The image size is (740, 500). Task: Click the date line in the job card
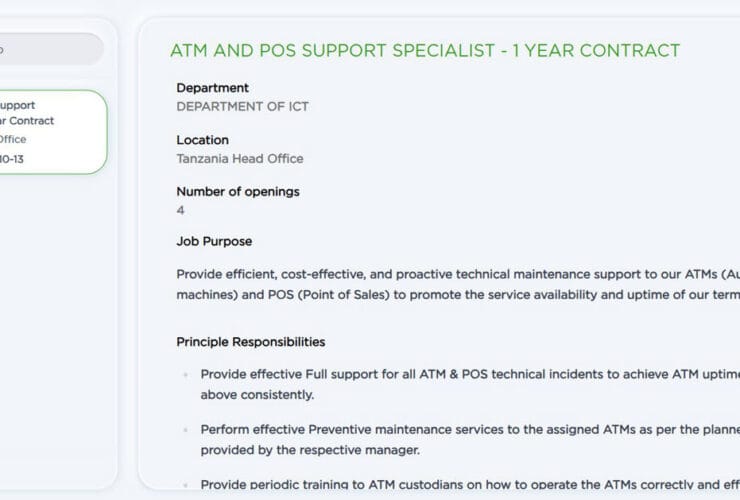(x=12, y=158)
